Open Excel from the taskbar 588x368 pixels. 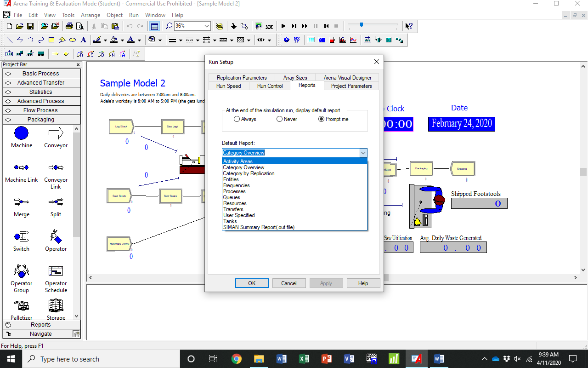(304, 359)
